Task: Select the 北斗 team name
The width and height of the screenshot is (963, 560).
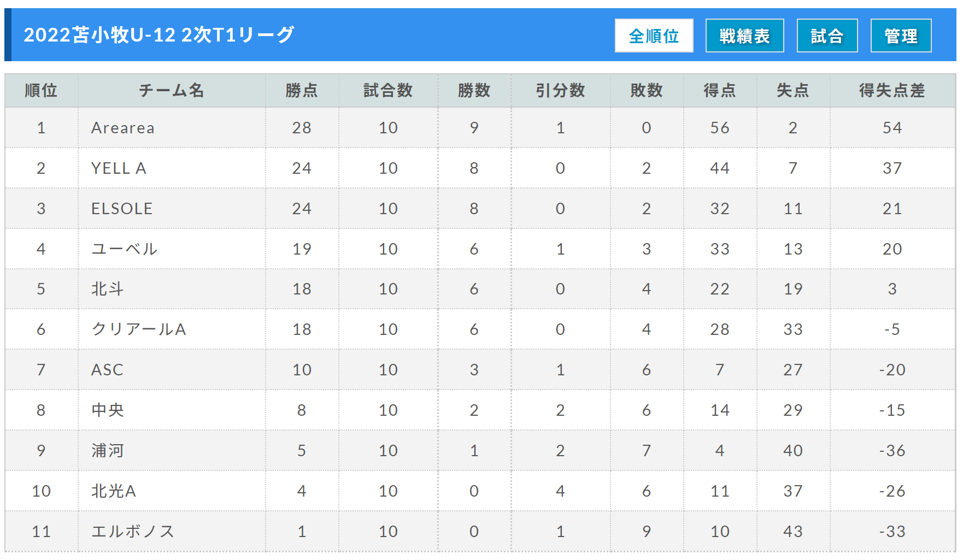Action: tap(108, 289)
